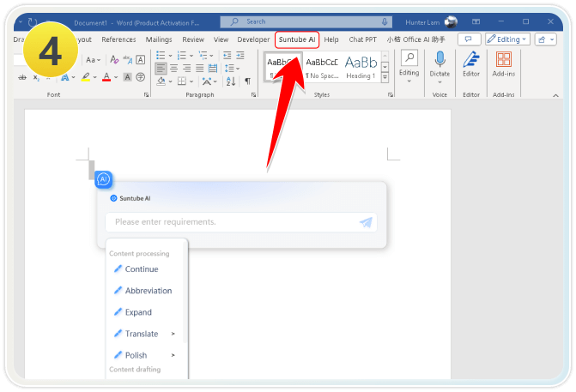Image resolution: width=576 pixels, height=392 pixels.
Task: Click the microphone in the Search box
Action: (x=385, y=21)
